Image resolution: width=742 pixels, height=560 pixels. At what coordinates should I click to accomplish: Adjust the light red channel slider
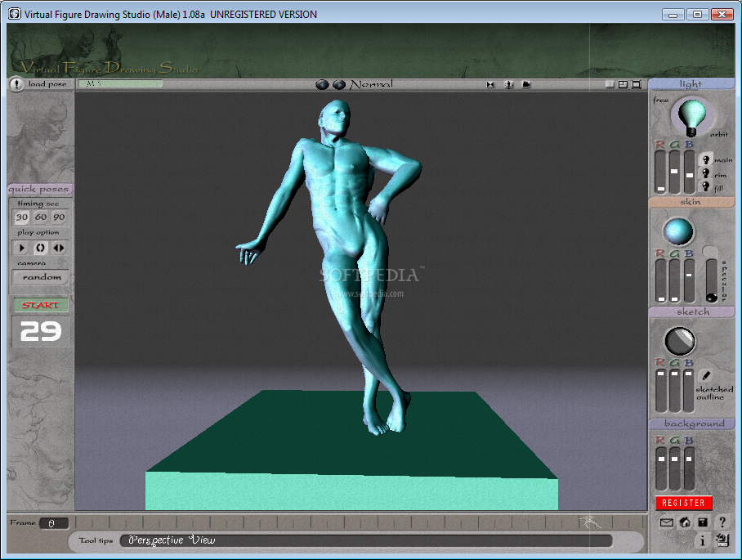(x=660, y=172)
